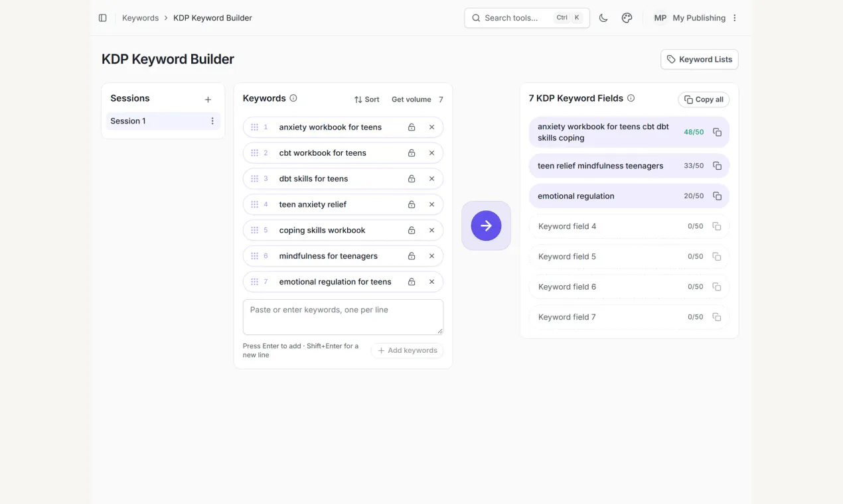The height and width of the screenshot is (504, 843).
Task: Add a new session with plus icon
Action: click(x=208, y=99)
